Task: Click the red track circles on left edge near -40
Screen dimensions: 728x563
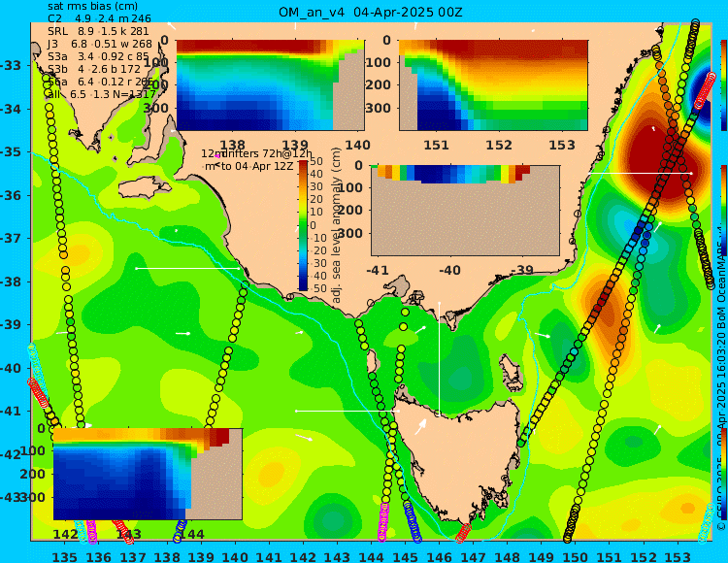Action: [38, 393]
